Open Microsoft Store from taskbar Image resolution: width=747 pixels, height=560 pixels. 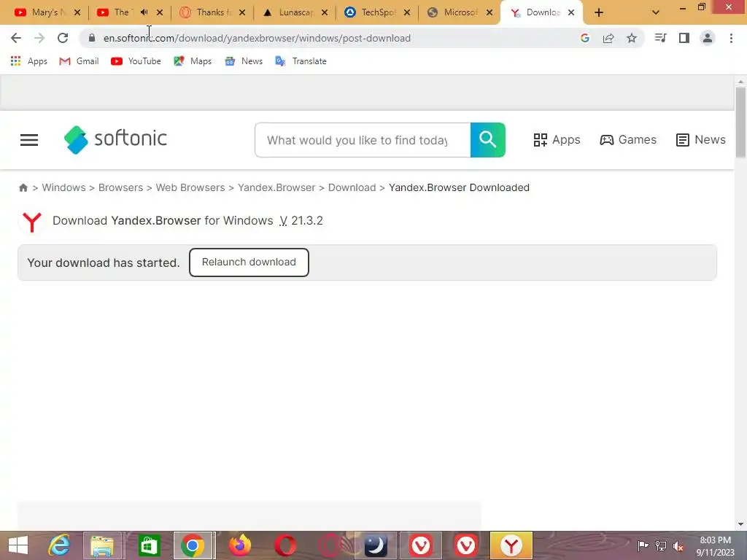pyautogui.click(x=149, y=545)
